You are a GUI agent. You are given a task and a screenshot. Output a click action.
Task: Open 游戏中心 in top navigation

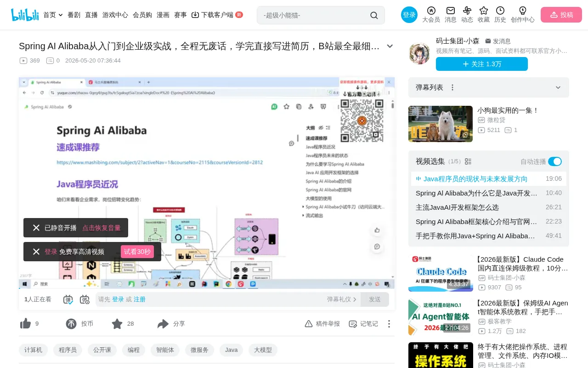tap(115, 15)
